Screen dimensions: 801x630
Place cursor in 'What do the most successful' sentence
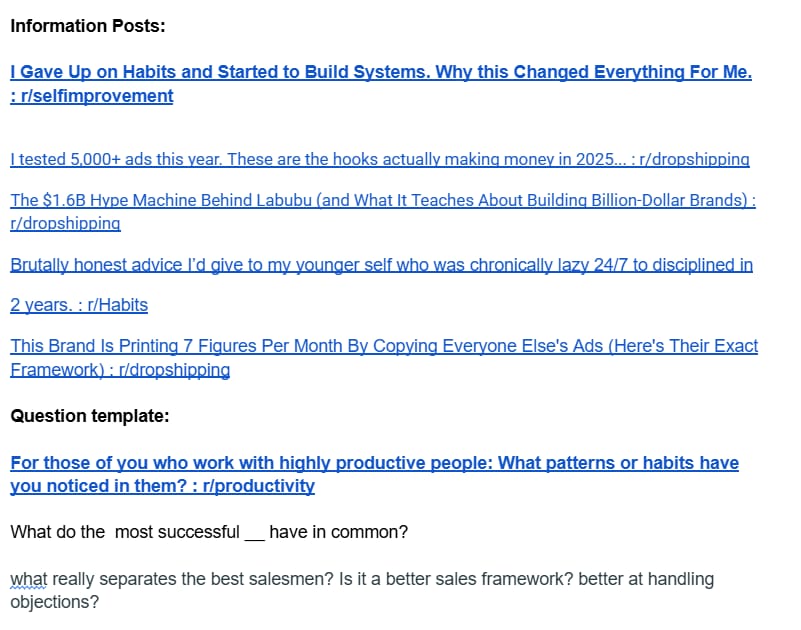pos(125,532)
